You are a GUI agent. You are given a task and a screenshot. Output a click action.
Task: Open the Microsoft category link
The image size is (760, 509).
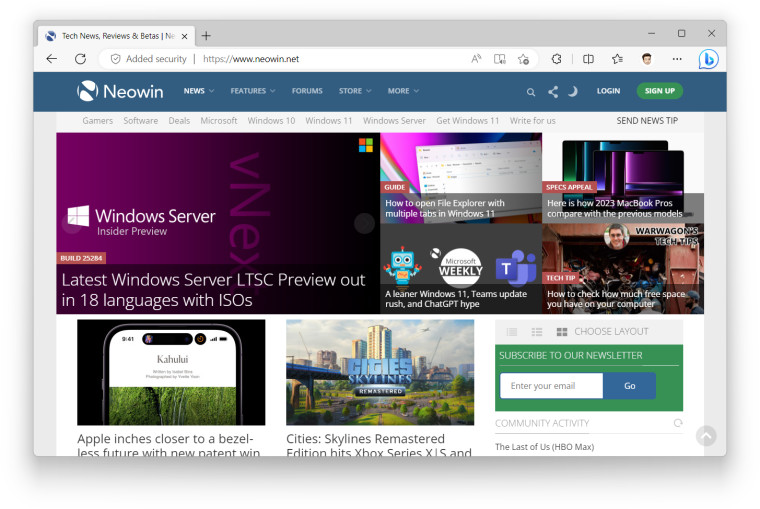[219, 121]
